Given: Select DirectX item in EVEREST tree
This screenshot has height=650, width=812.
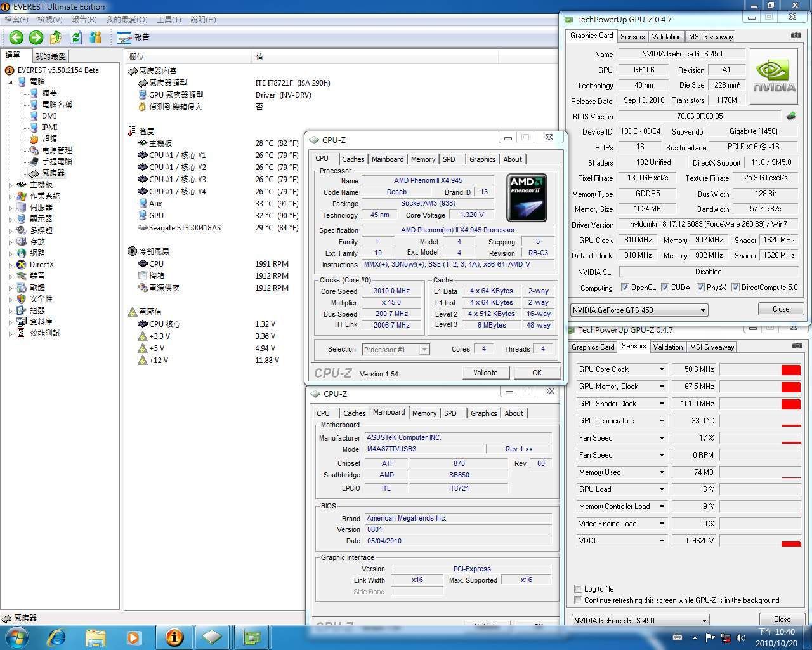Looking at the screenshot, I should (41, 264).
